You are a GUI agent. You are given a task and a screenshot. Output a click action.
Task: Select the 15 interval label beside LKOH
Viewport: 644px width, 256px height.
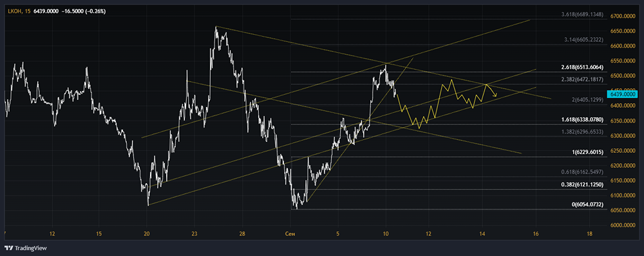click(27, 12)
